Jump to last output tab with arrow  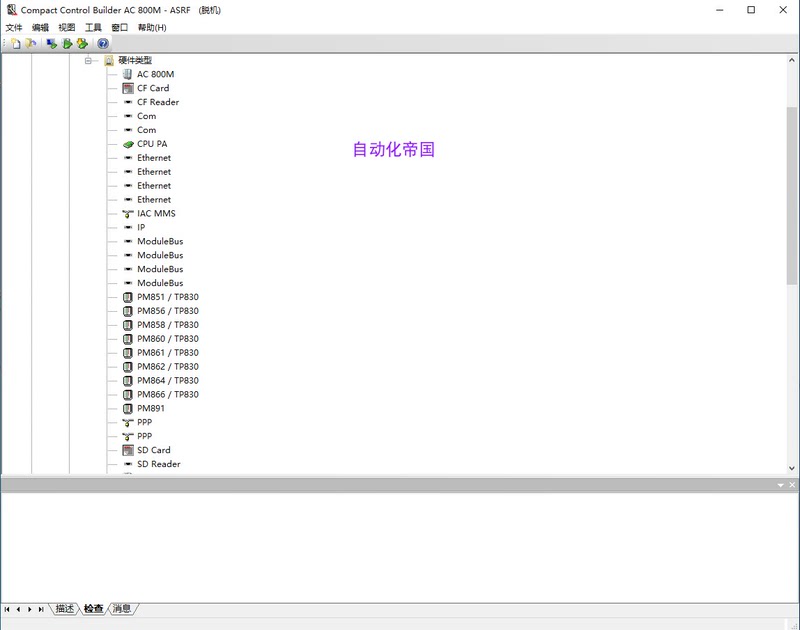(41, 609)
